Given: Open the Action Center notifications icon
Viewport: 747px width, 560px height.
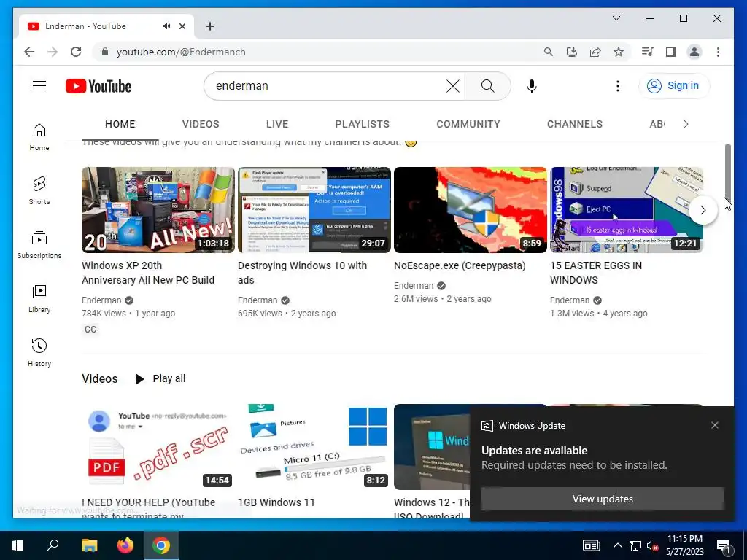Looking at the screenshot, I should point(724,545).
